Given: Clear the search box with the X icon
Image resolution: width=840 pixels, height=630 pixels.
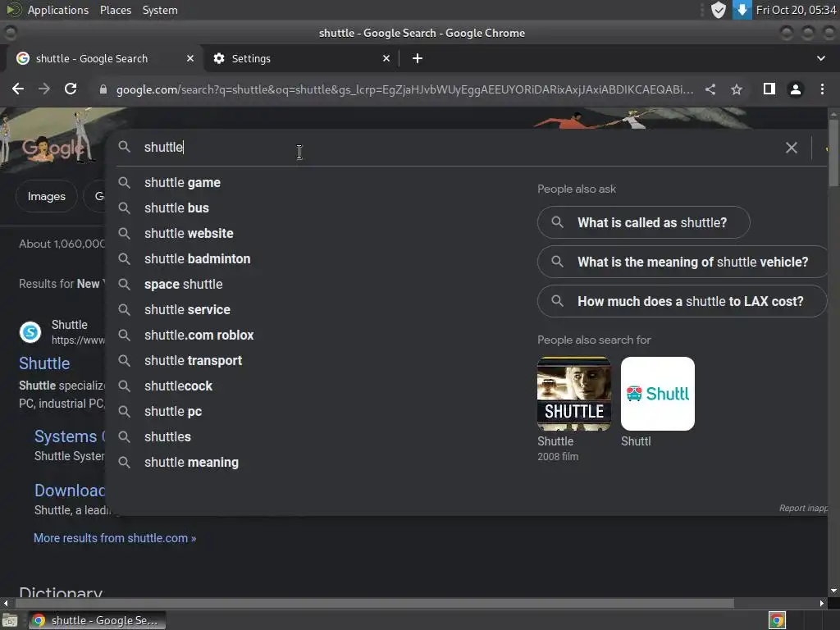Looking at the screenshot, I should [x=792, y=148].
